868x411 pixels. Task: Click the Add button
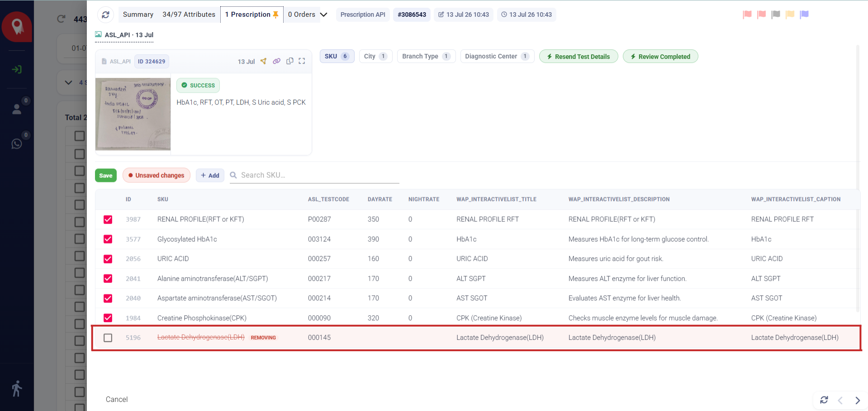pos(210,176)
